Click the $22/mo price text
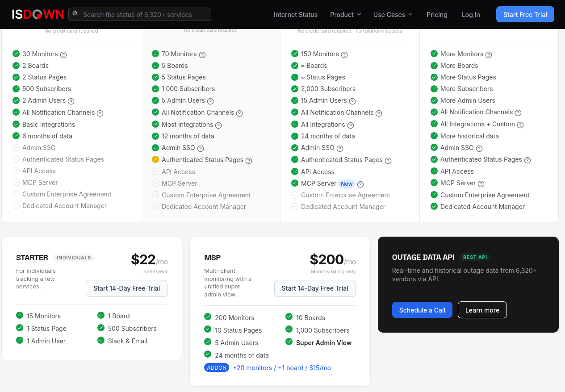The image size is (565, 392). click(149, 259)
